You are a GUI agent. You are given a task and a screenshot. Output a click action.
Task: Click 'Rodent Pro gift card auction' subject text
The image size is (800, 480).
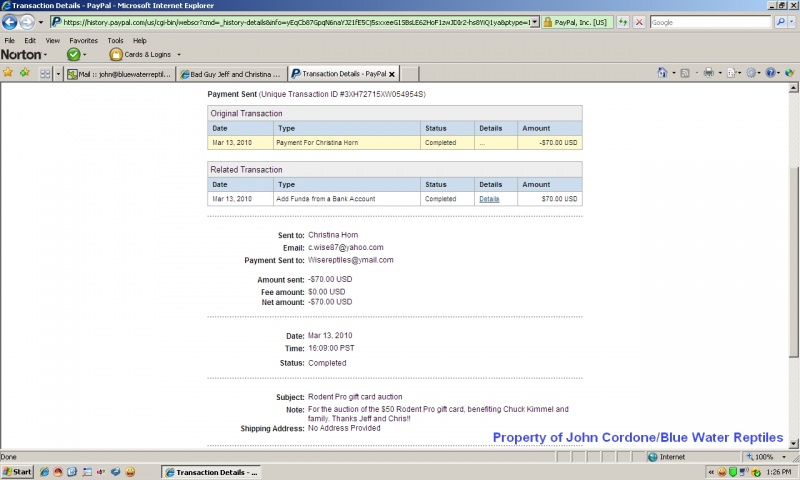pyautogui.click(x=355, y=397)
